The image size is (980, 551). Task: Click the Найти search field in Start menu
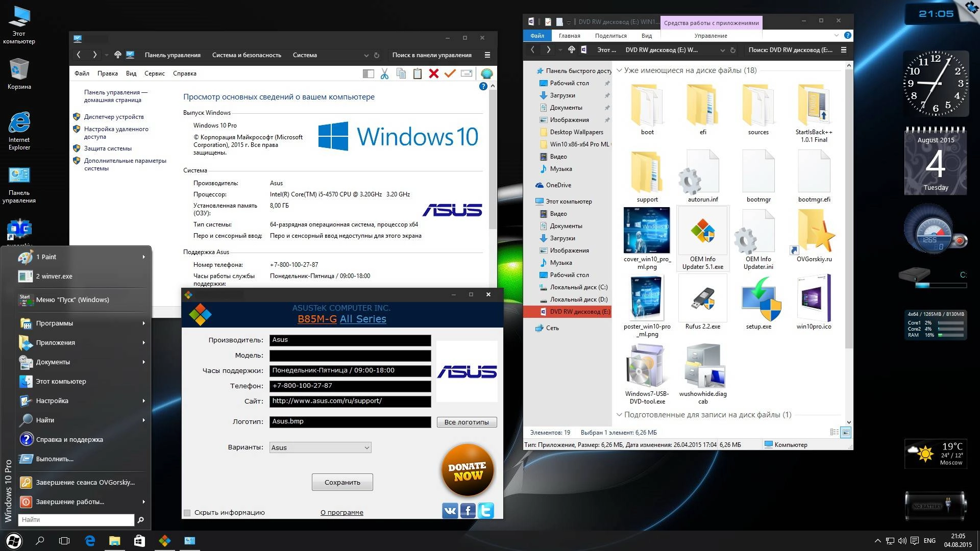point(76,519)
